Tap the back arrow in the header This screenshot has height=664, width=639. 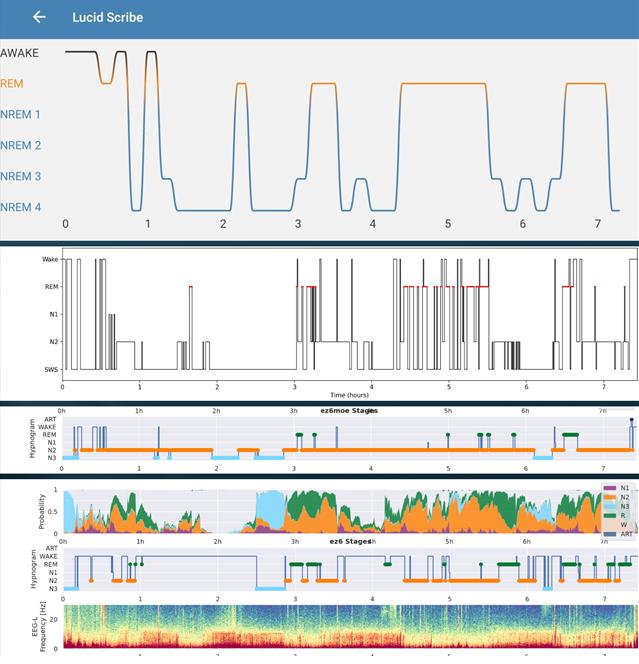click(39, 17)
